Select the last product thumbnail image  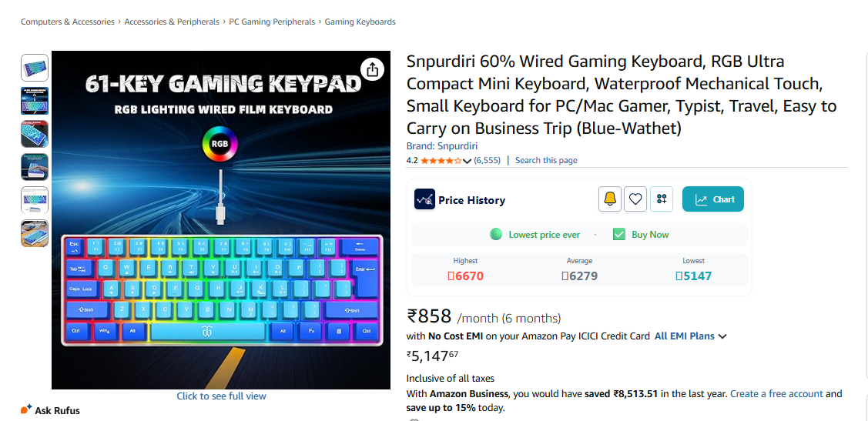(x=35, y=233)
